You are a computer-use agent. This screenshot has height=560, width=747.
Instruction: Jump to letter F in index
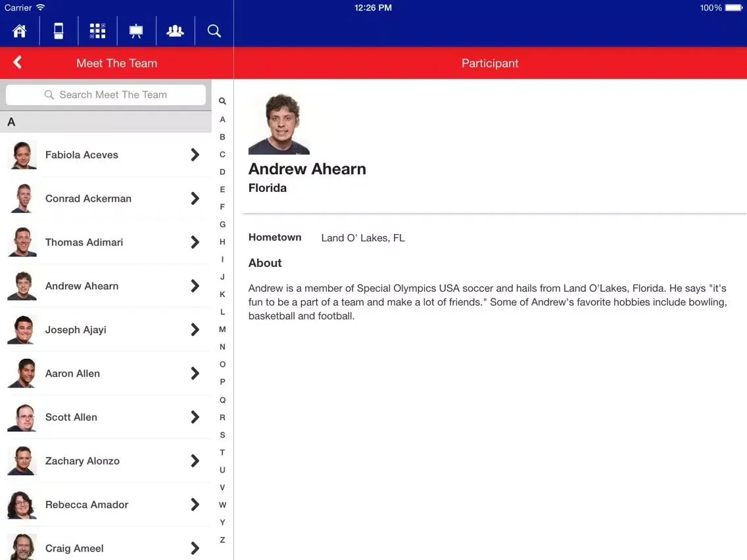[x=222, y=206]
